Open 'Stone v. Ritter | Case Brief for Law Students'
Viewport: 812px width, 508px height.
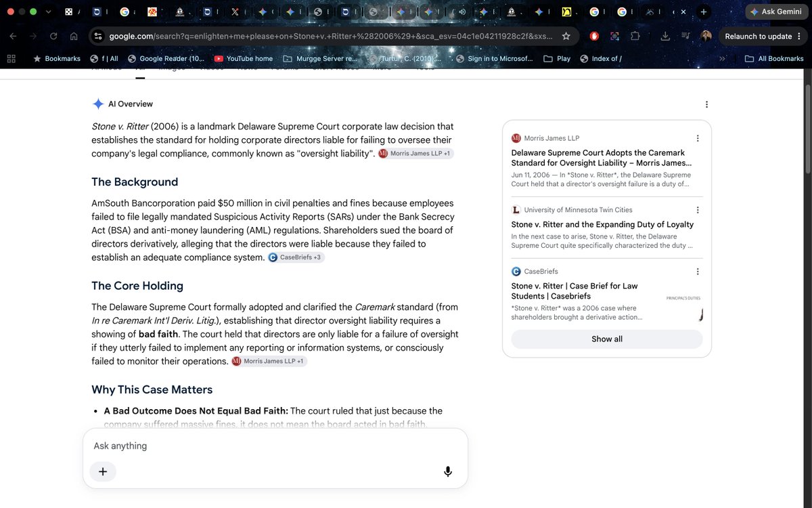(x=574, y=291)
